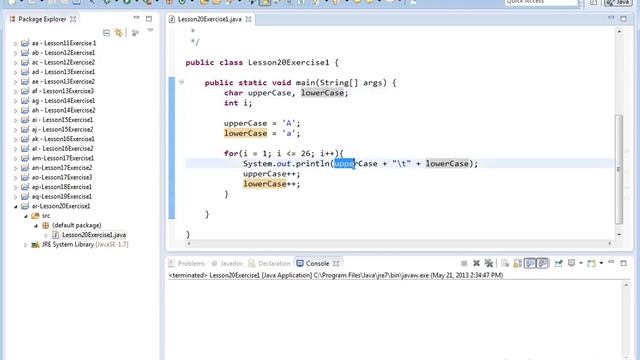Open Display Selected Console dropdown arrow
Viewport: 640px width, 360px height.
581,264
